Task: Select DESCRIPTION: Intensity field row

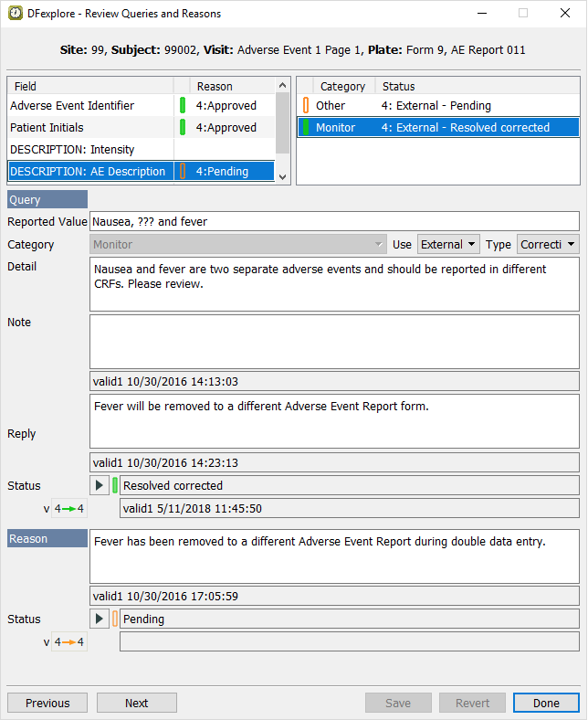Action: pos(91,149)
